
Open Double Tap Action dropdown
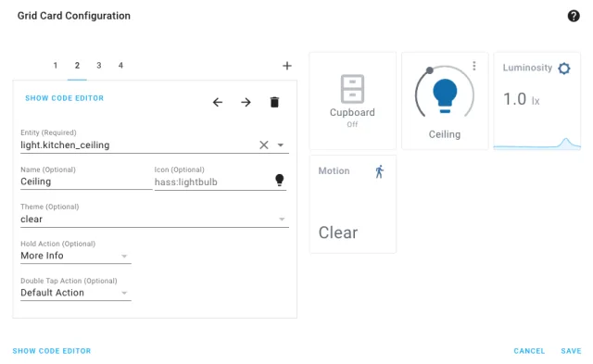click(76, 293)
